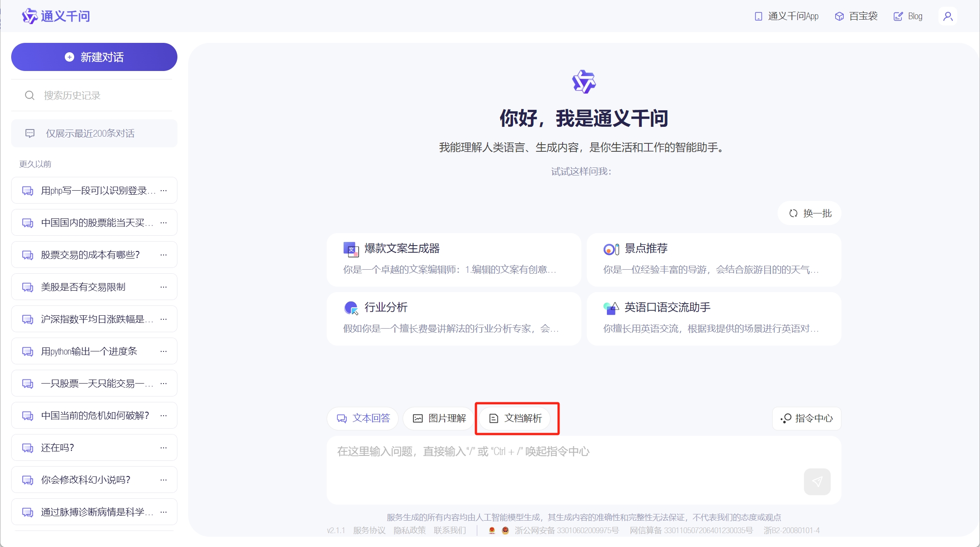Open more options for 股票交易的成本 chat

tap(164, 255)
